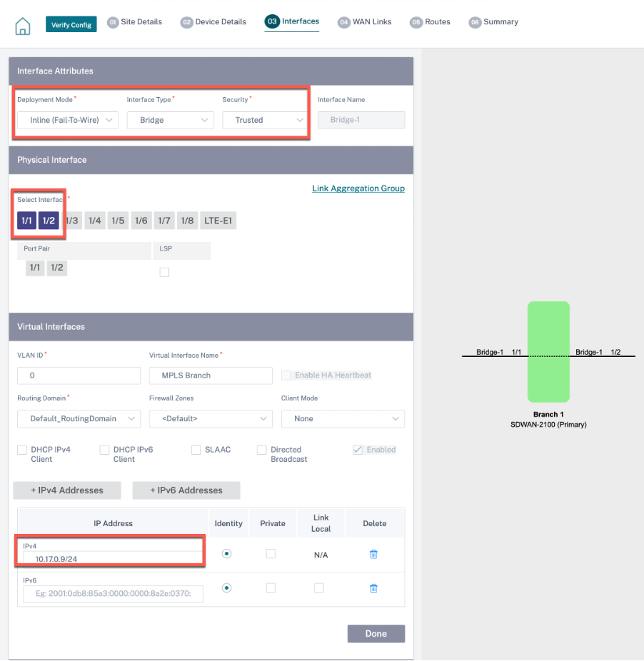This screenshot has width=644, height=661.
Task: Select interface 1/8
Action: 187,221
